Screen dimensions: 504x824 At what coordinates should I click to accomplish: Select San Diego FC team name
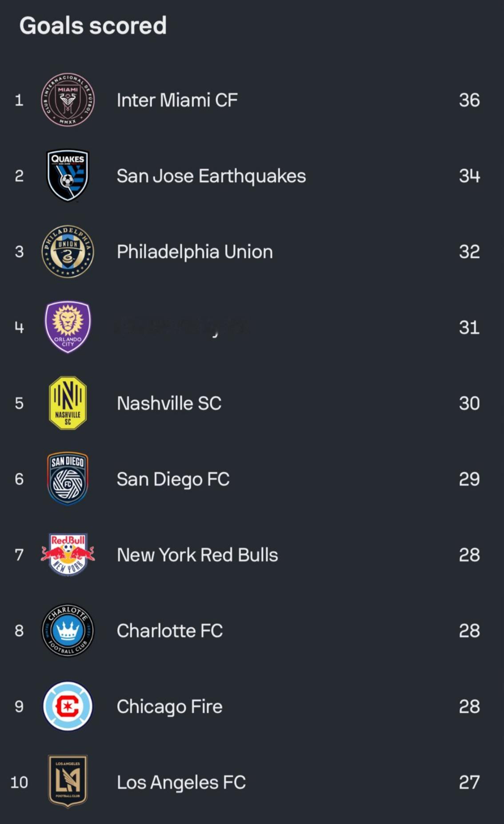[x=173, y=480]
